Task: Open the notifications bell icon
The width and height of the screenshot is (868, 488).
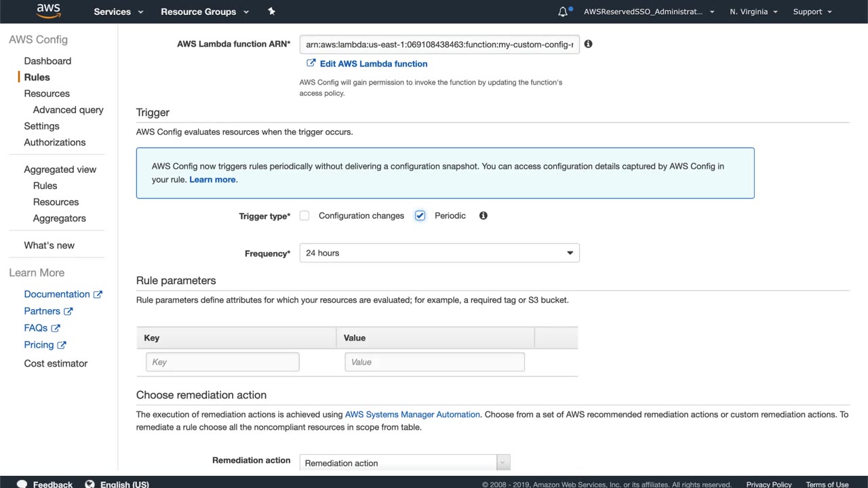Action: click(x=563, y=12)
